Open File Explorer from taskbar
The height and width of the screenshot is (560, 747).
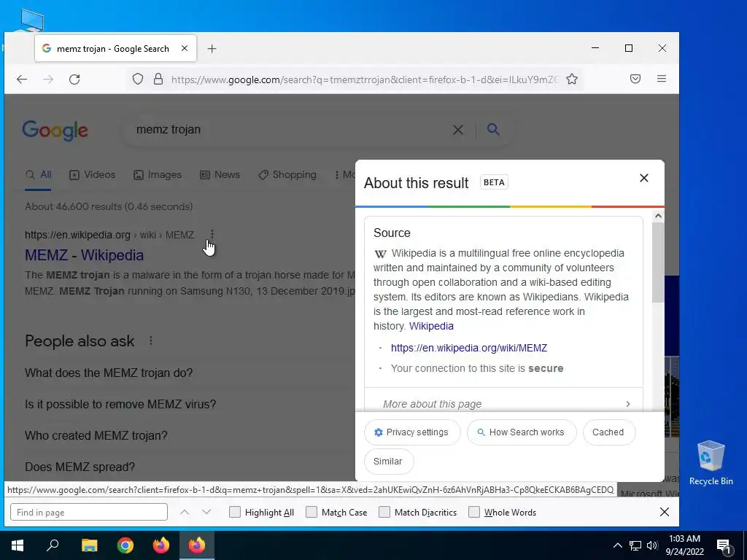pyautogui.click(x=89, y=545)
